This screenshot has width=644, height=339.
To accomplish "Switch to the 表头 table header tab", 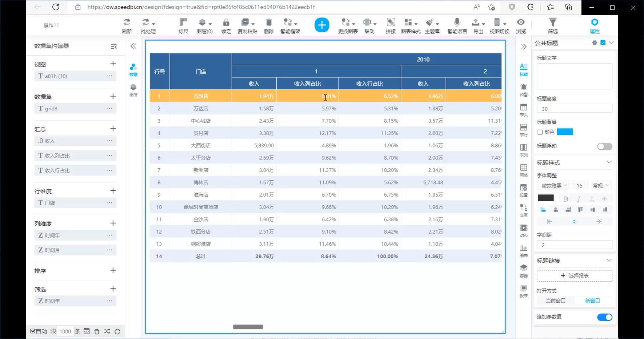I will click(523, 110).
